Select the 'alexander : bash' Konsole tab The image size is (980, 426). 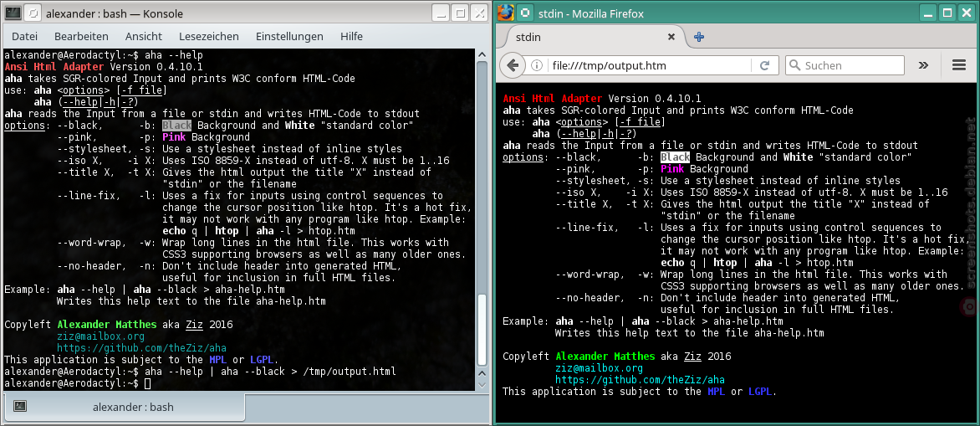coord(124,408)
